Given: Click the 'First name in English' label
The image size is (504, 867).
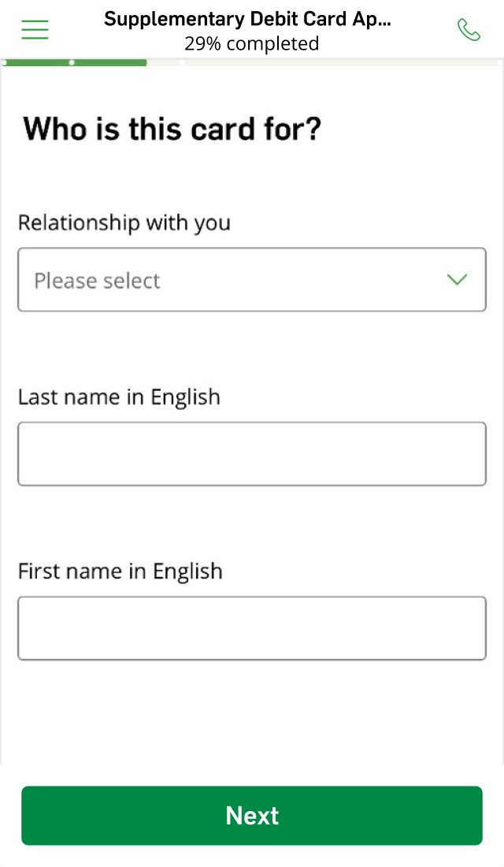Looking at the screenshot, I should 120,571.
